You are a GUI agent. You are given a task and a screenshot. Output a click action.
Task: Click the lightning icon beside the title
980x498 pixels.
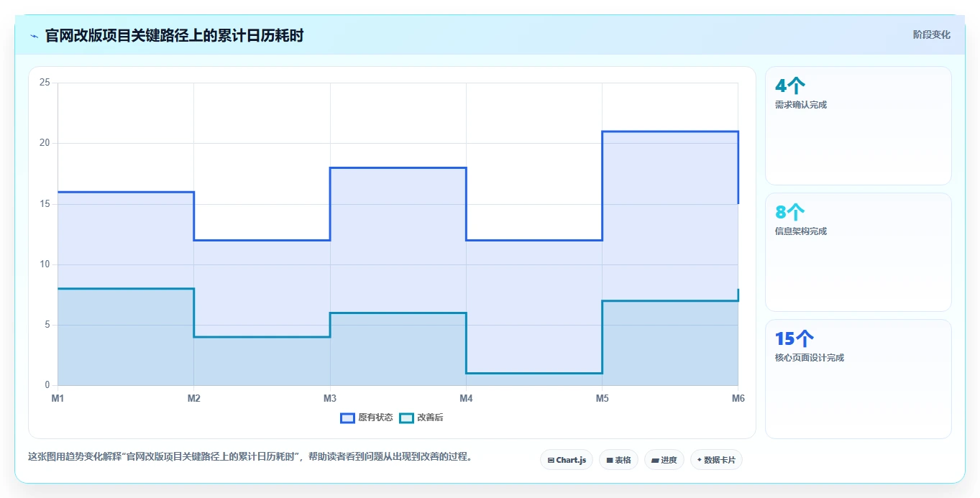click(35, 36)
